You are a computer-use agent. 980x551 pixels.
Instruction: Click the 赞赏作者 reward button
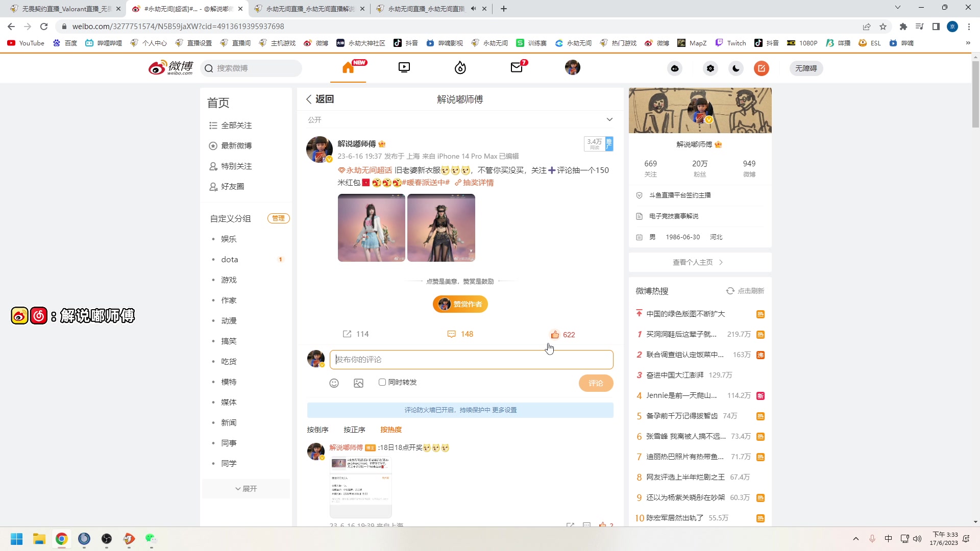pos(460,304)
